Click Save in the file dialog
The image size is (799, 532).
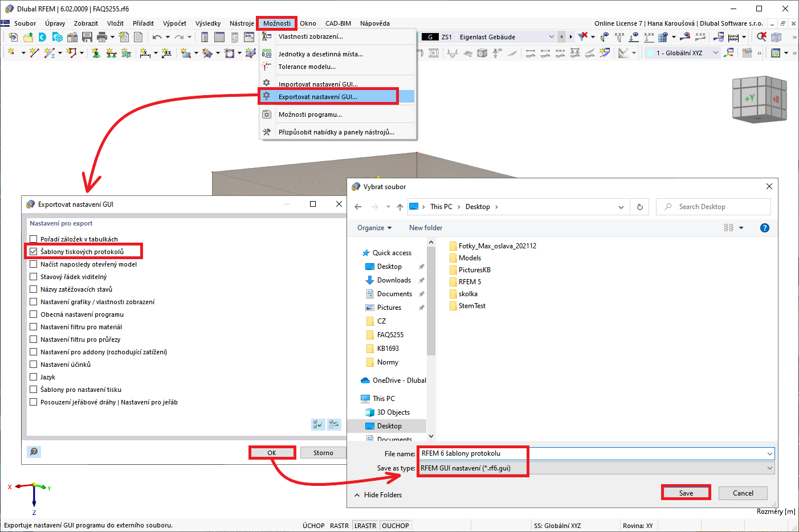[x=686, y=493]
